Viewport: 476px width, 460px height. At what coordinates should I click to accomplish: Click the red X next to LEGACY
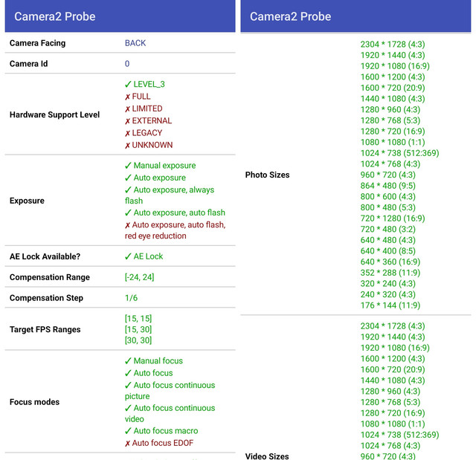(x=127, y=133)
